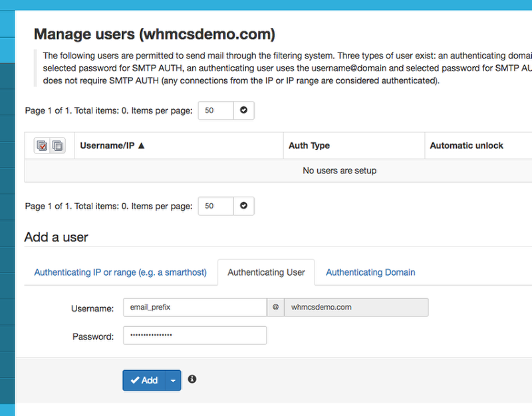Click the select-all checkbox icon in table header
The height and width of the screenshot is (416, 532).
[x=43, y=146]
